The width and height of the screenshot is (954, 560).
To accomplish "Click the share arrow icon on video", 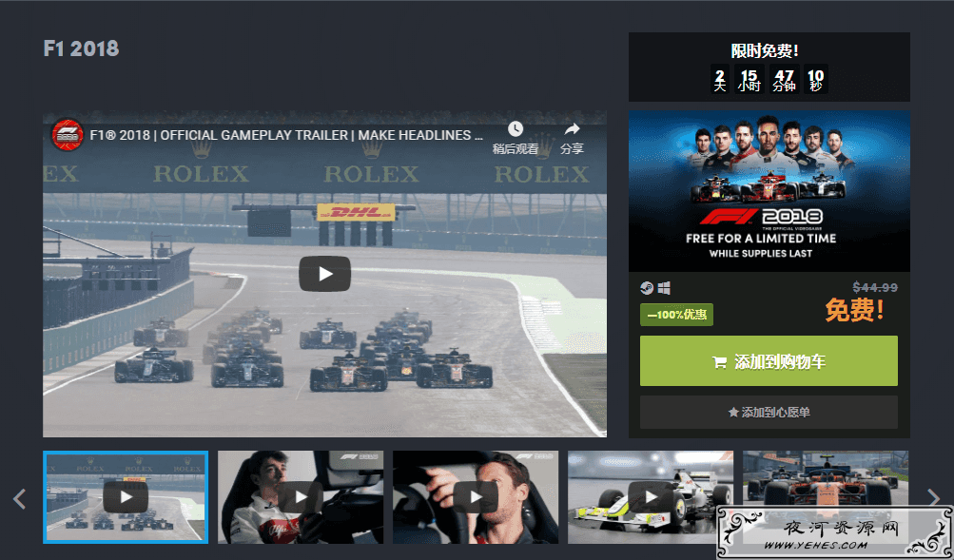I will pos(572,129).
